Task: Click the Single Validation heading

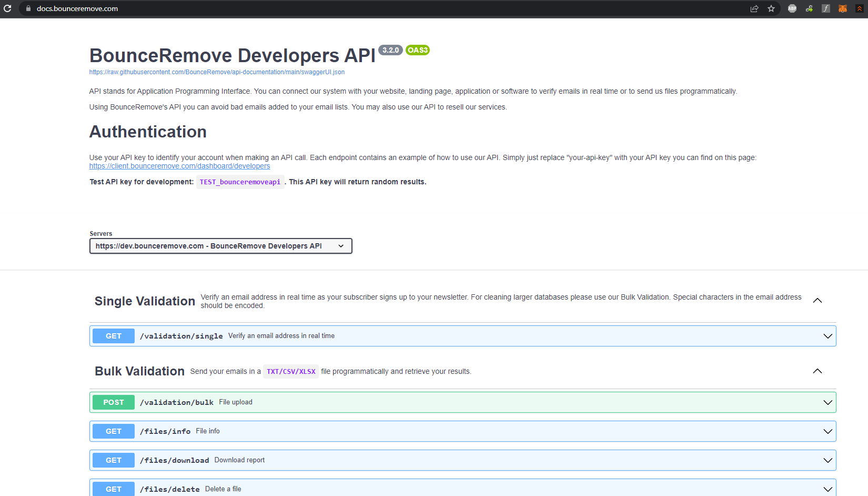Action: pyautogui.click(x=145, y=301)
